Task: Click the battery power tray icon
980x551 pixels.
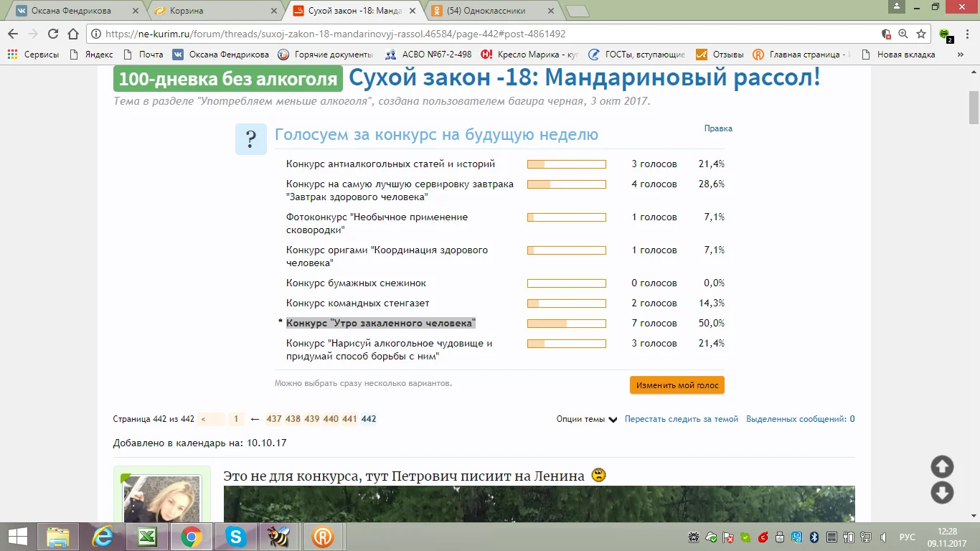Action: pyautogui.click(x=849, y=537)
